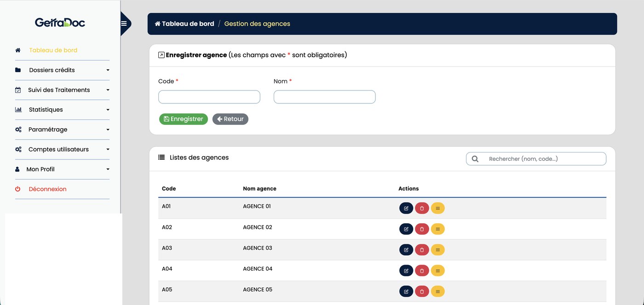The height and width of the screenshot is (305, 644).
Task: Edit agency A02
Action: click(406, 229)
